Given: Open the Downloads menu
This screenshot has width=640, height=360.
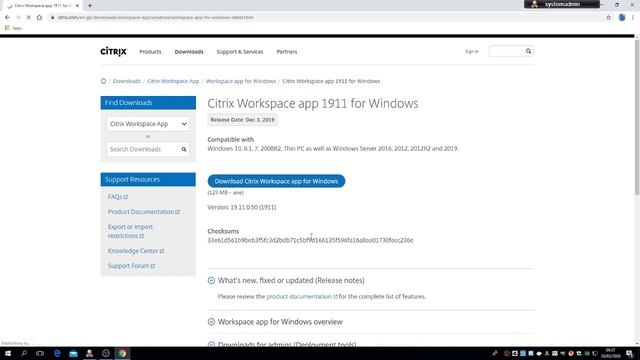Looking at the screenshot, I should [x=189, y=52].
